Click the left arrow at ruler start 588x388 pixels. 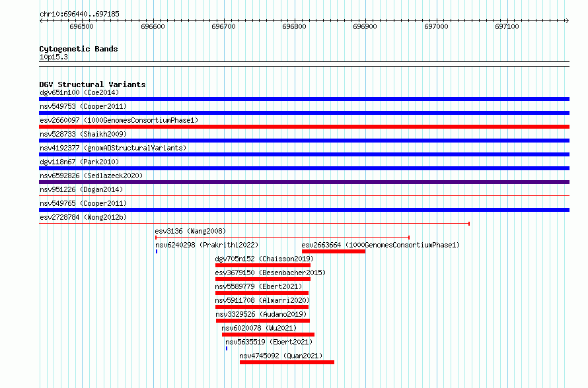coord(41,21)
